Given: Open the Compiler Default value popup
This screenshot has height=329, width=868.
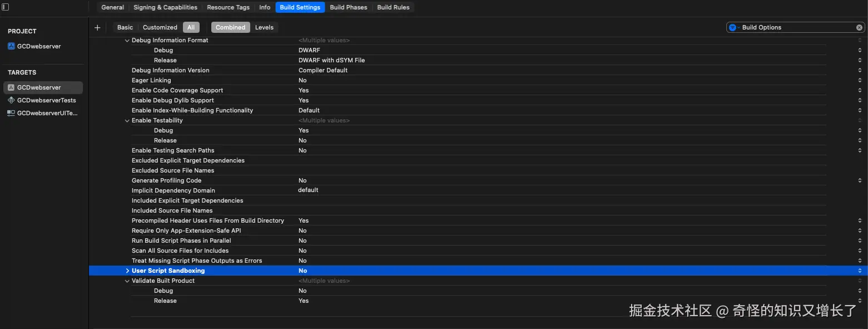Looking at the screenshot, I should tap(860, 70).
